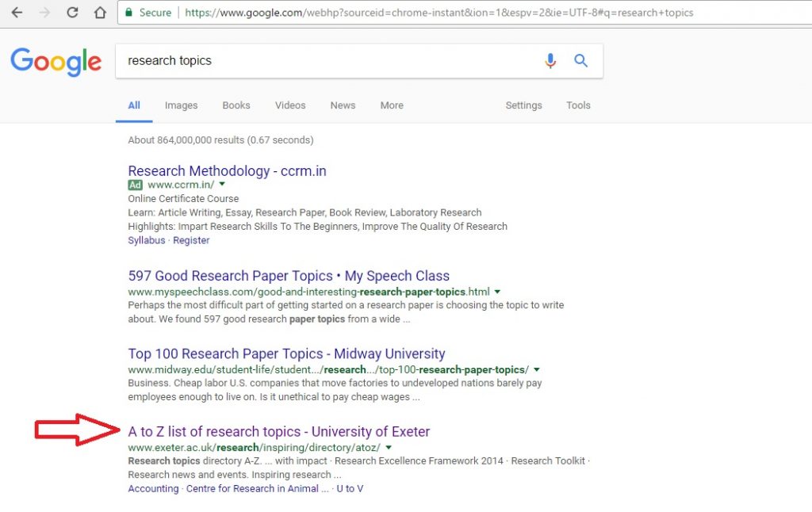The image size is (812, 512).
Task: Click the browser Back arrow
Action: (17, 13)
